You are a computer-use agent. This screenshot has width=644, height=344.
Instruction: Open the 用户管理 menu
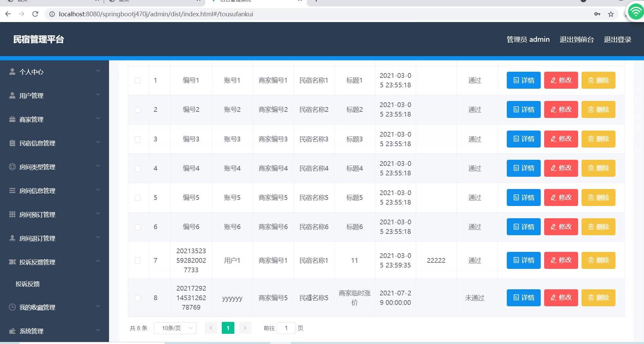[54, 96]
